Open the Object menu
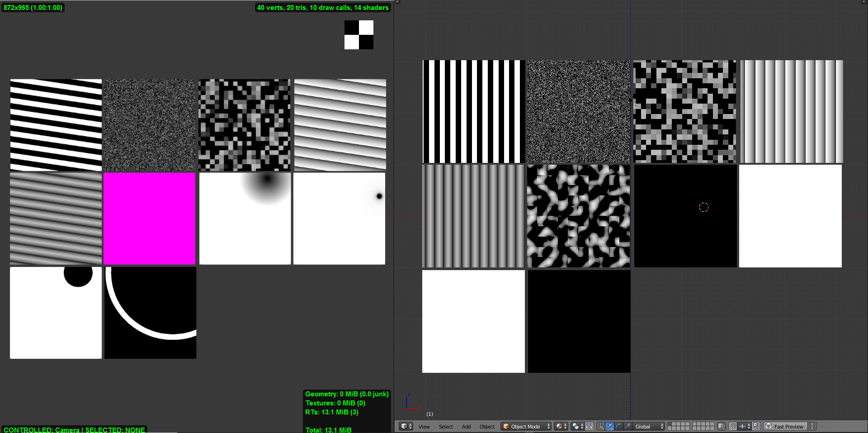This screenshot has width=868, height=433. click(488, 426)
